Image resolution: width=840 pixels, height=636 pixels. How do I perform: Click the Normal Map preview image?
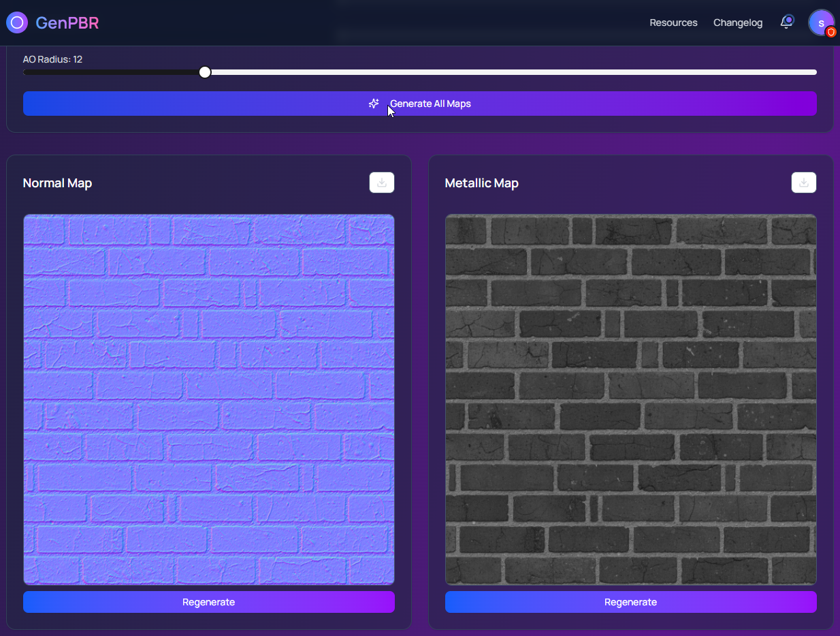pyautogui.click(x=209, y=400)
